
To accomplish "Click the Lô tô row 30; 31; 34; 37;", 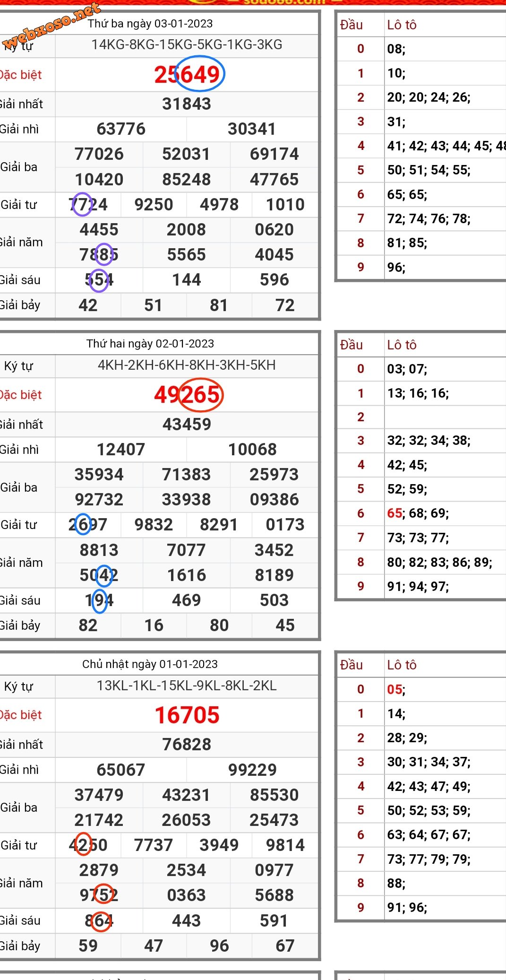I will tap(429, 762).
